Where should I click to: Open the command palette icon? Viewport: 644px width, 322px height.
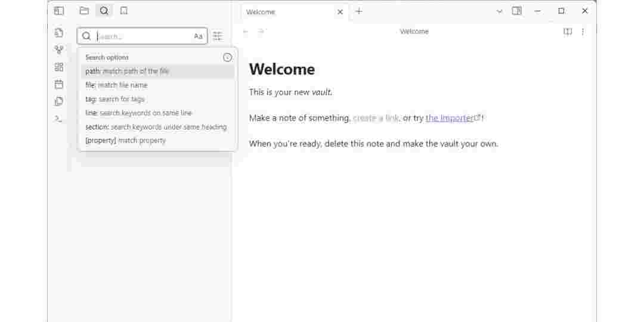click(x=59, y=119)
